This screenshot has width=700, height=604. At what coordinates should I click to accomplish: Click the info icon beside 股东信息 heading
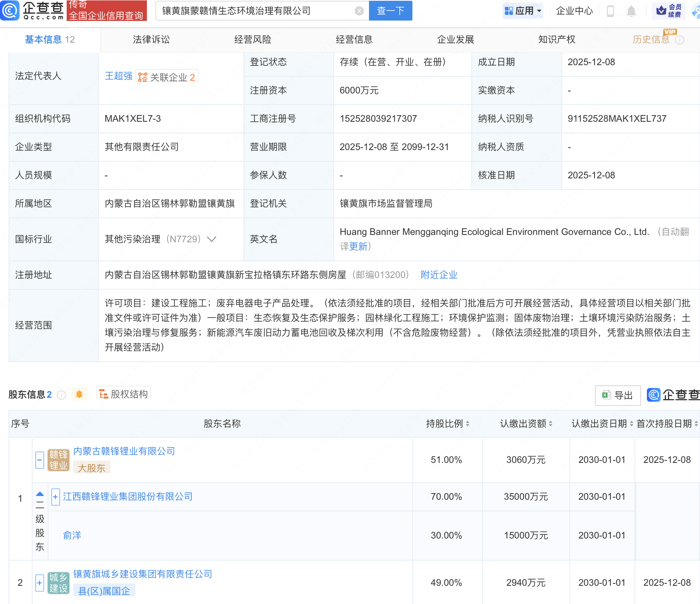click(61, 395)
